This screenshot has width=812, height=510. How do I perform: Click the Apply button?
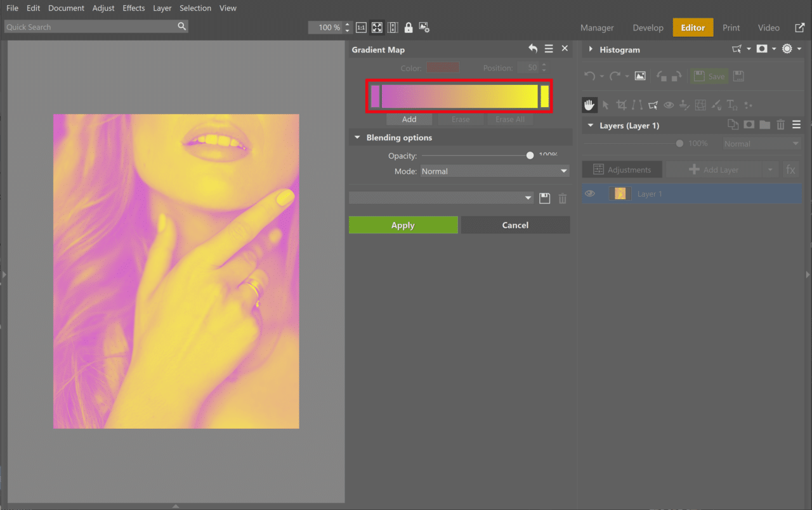point(403,225)
